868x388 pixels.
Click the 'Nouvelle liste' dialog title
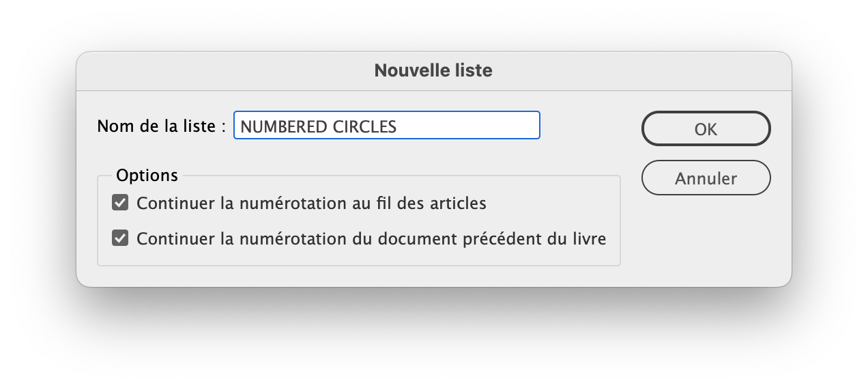point(433,70)
